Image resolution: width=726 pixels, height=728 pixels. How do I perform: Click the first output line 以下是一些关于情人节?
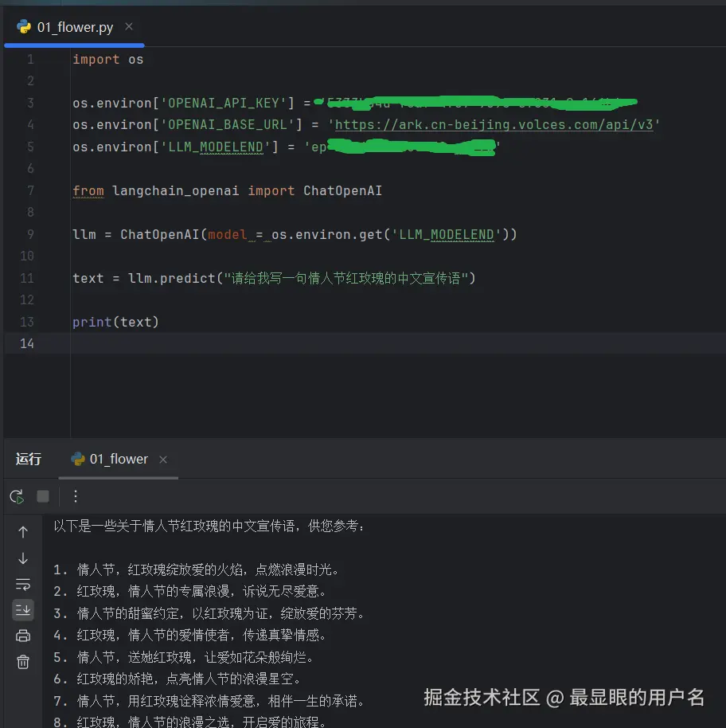pyautogui.click(x=210, y=526)
